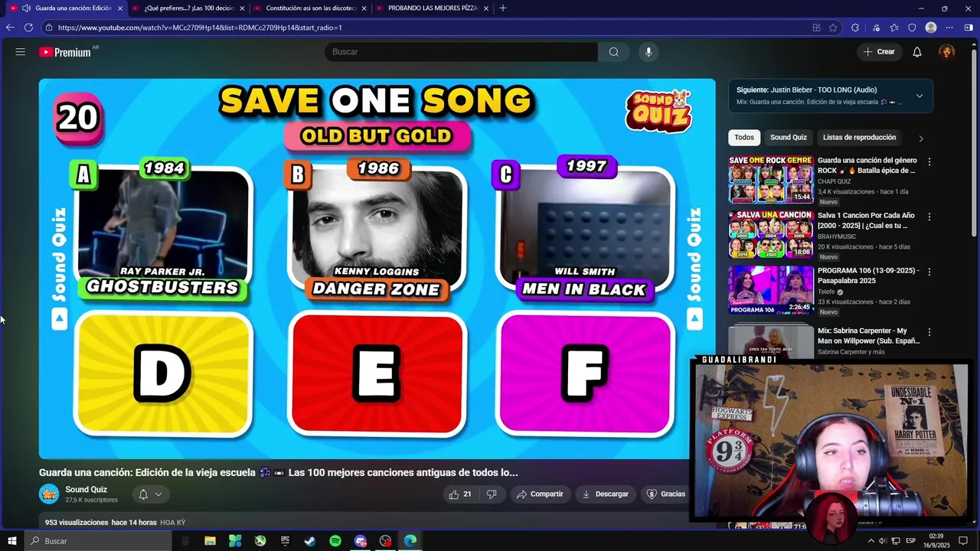Go to YouTube Premium home logo

[x=66, y=52]
